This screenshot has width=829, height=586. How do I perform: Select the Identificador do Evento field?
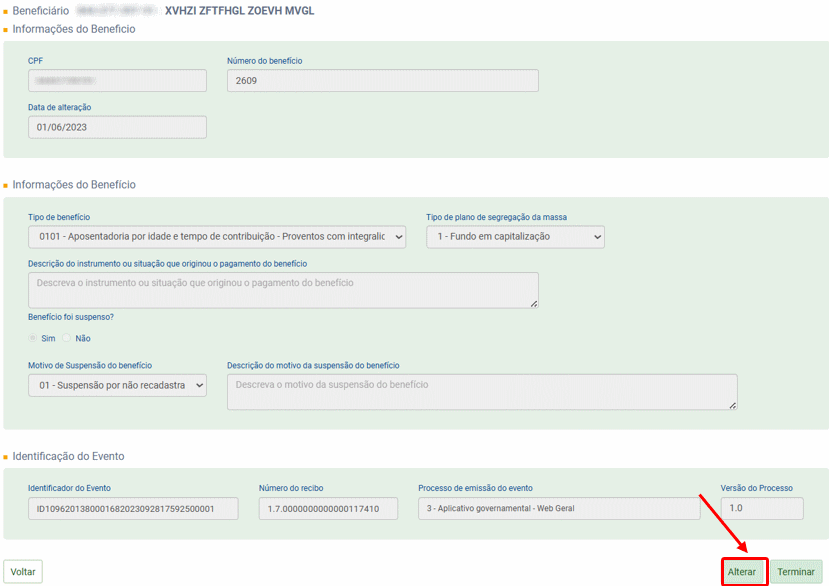coord(133,509)
